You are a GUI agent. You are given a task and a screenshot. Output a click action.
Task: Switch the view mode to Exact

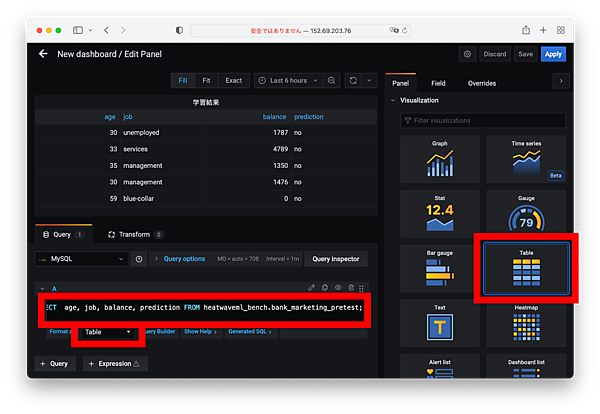(x=233, y=80)
